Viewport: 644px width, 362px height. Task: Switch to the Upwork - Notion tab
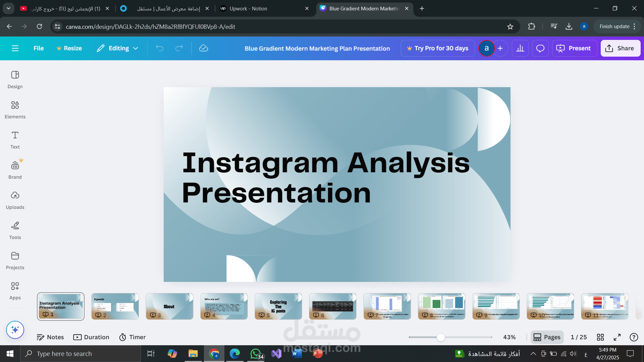264,8
